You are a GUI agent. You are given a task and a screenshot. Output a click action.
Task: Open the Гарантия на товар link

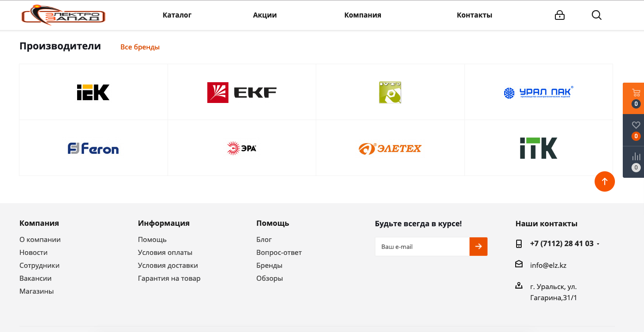[x=169, y=278]
